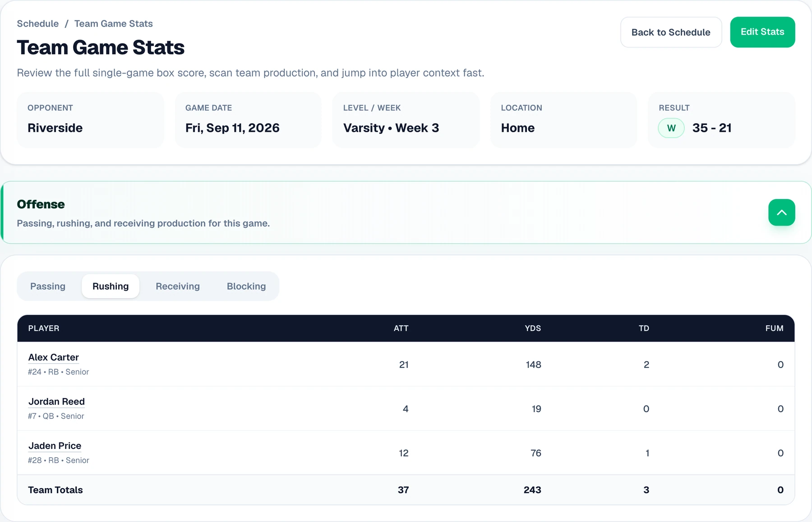The height and width of the screenshot is (522, 812).
Task: Click the W win badge
Action: click(x=671, y=128)
